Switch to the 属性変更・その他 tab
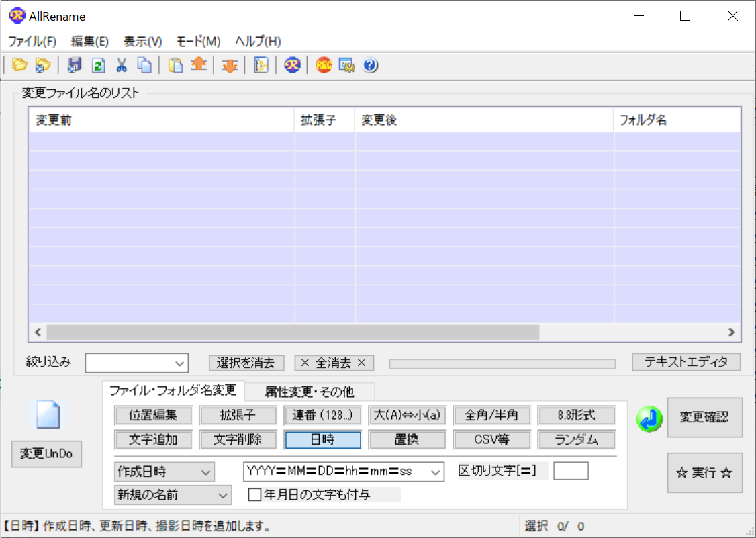The width and height of the screenshot is (756, 538). point(310,392)
